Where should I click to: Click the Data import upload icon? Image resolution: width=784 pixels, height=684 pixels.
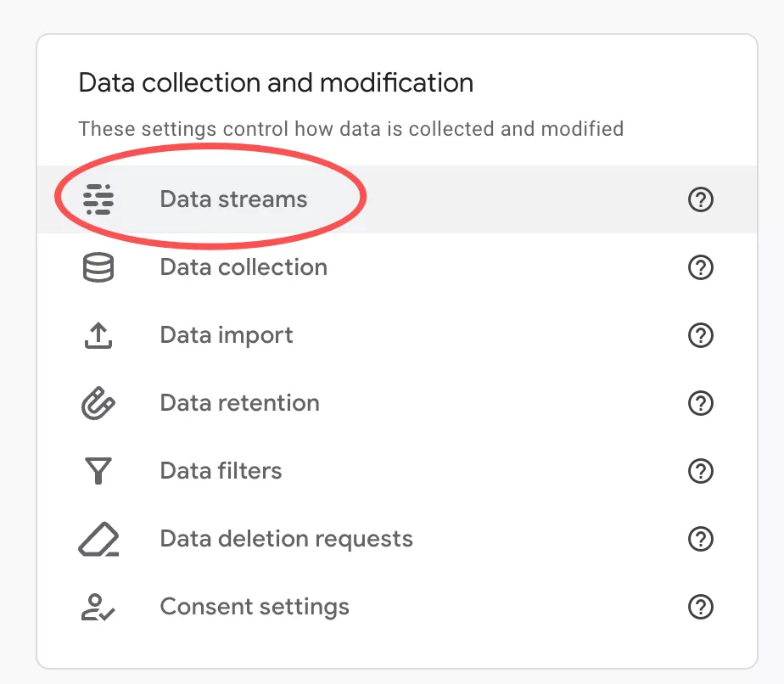(x=98, y=335)
